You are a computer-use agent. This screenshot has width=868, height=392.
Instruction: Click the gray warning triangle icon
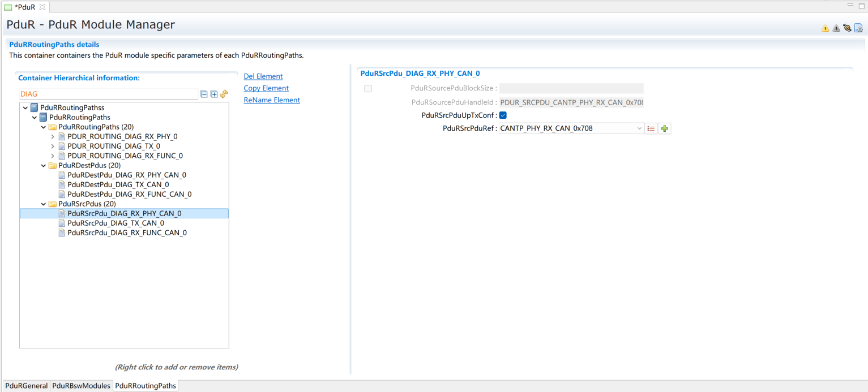(x=836, y=28)
